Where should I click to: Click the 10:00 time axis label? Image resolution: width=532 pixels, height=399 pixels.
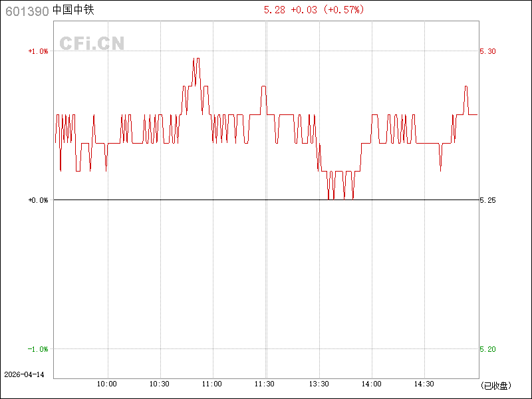pos(107,384)
